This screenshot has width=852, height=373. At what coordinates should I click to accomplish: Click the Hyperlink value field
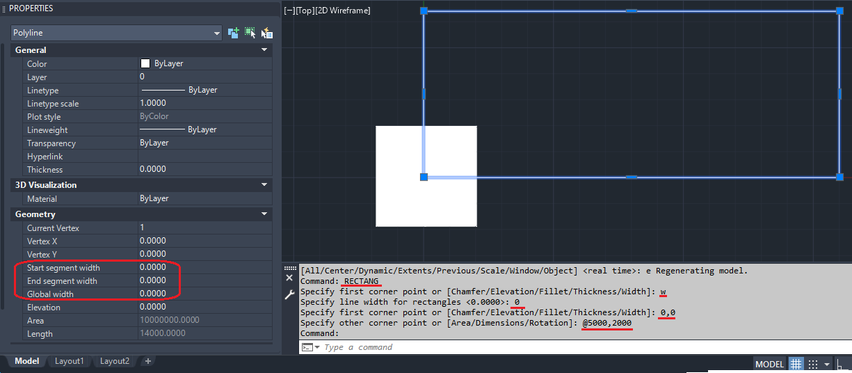coord(205,157)
